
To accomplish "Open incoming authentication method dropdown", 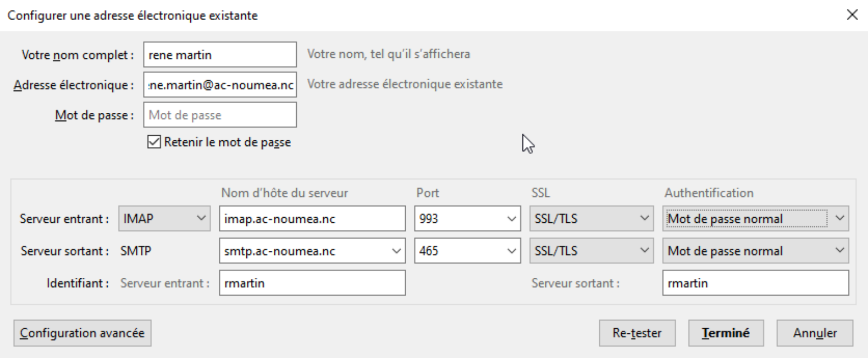I will 755,219.
